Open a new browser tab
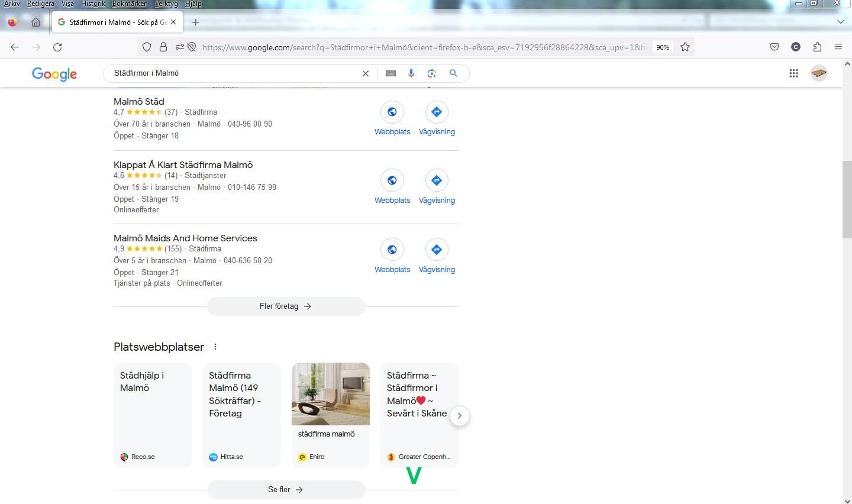 195,22
